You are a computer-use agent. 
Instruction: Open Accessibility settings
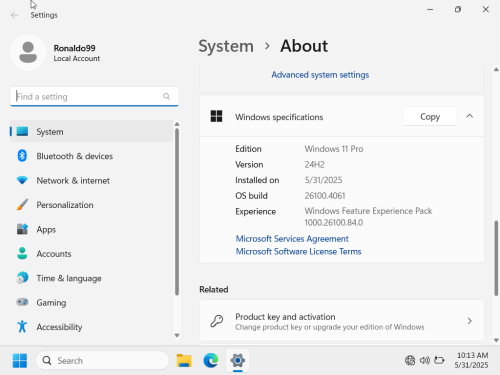point(91,327)
